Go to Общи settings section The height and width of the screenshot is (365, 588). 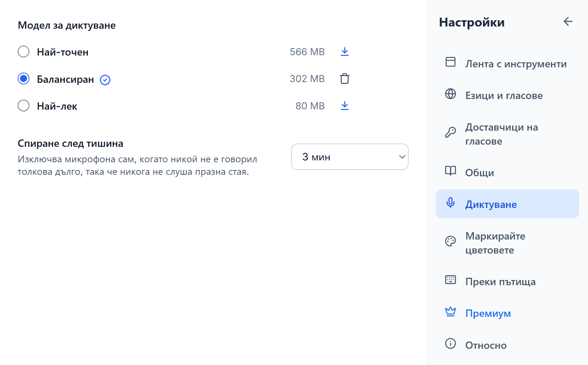coord(507,173)
